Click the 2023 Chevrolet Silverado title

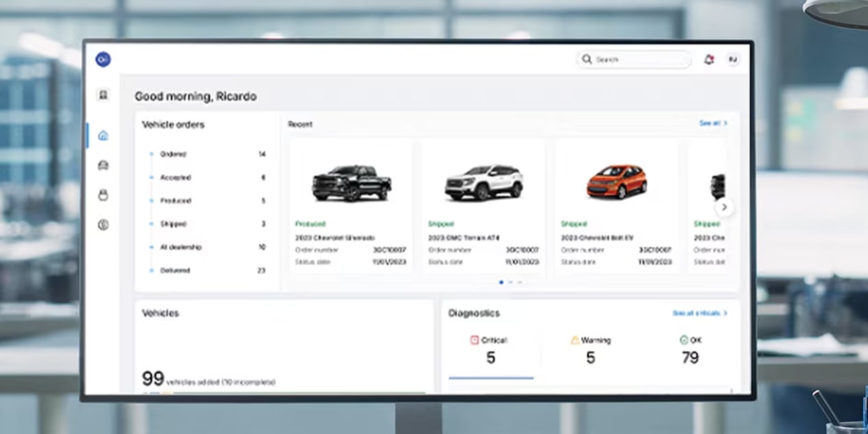pos(335,238)
